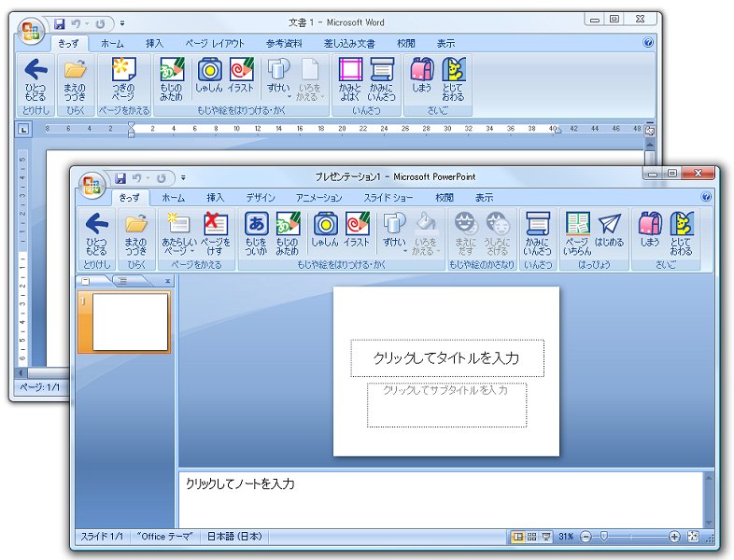Image resolution: width=734 pixels, height=560 pixels.
Task: Switch to normal view in status bar
Action: click(517, 537)
